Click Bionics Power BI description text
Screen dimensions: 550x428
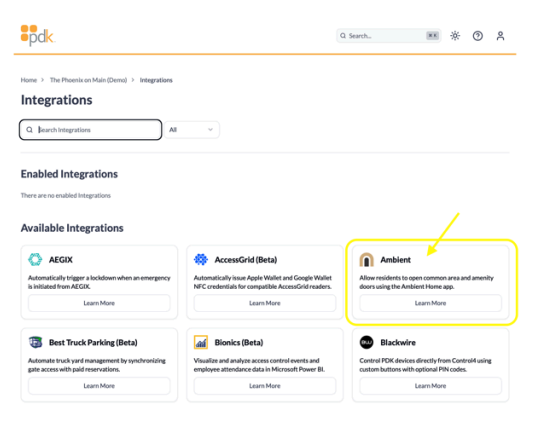click(259, 365)
